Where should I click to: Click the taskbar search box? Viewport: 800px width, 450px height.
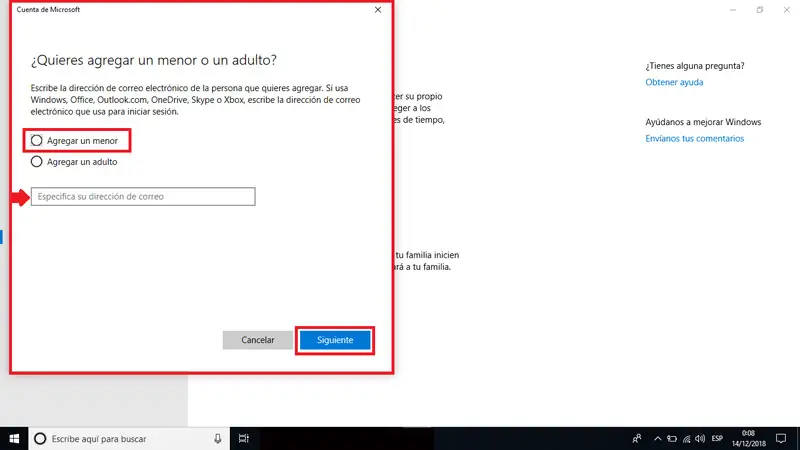(x=129, y=439)
